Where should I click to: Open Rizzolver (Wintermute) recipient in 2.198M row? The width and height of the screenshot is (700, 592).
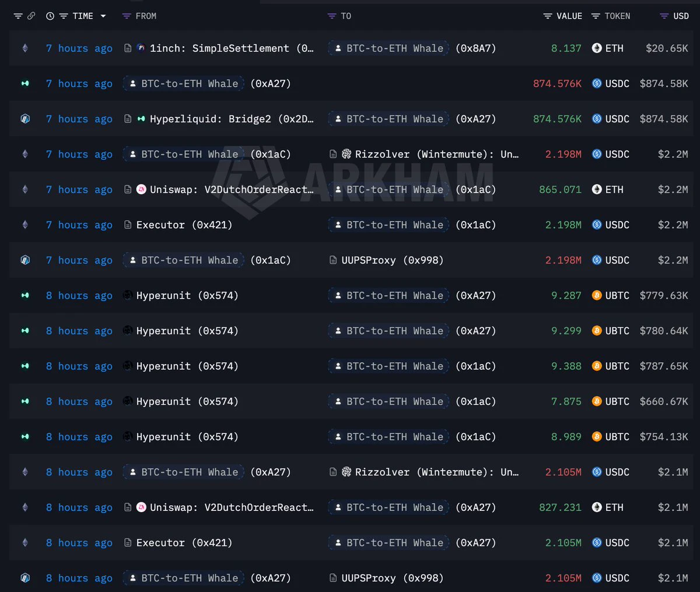pyautogui.click(x=430, y=155)
